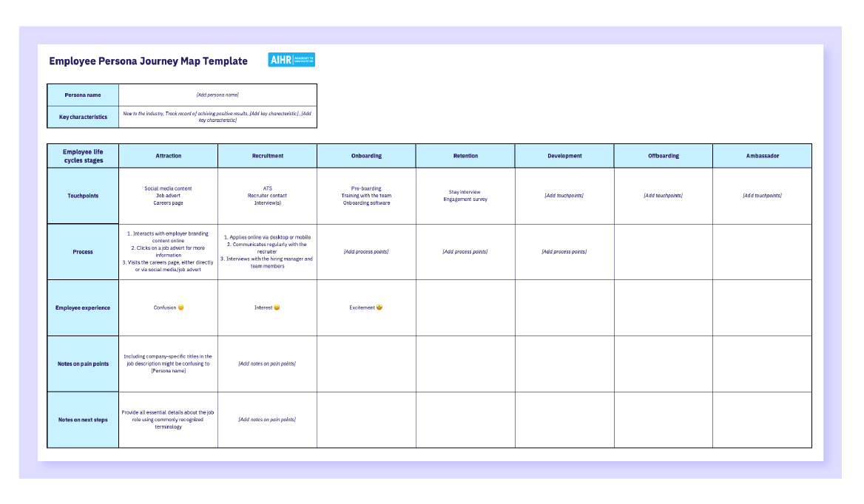Click '[Add touchpoints]' under Ambassador
The height and width of the screenshot is (504, 864).
[762, 196]
